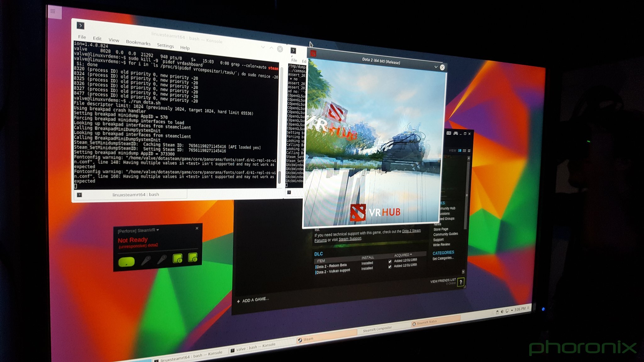Open the SteamVR dropdown menu arrow
The image size is (644, 362).
[x=158, y=230]
